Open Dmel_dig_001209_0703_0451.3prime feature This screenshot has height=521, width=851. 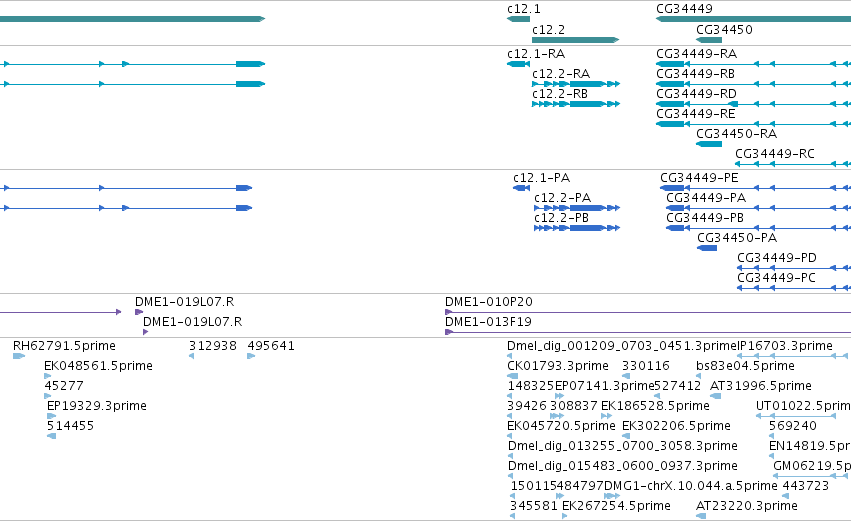510,356
